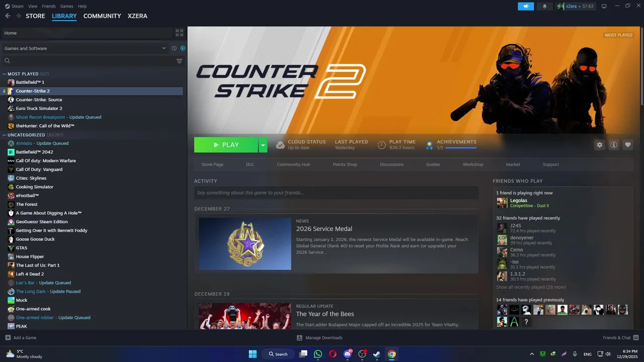This screenshot has height=362, width=644.
Task: Open the Games menu
Action: click(x=66, y=6)
